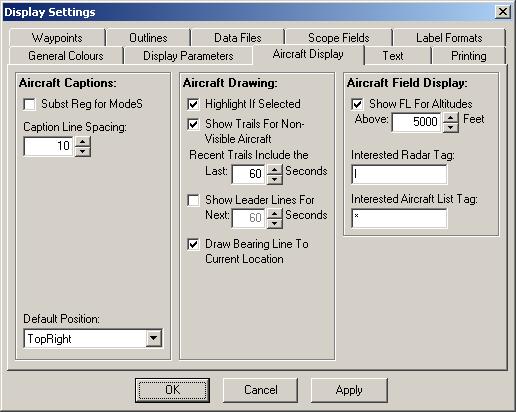The width and height of the screenshot is (516, 412).
Task: Open the Default Position dropdown
Action: point(153,338)
